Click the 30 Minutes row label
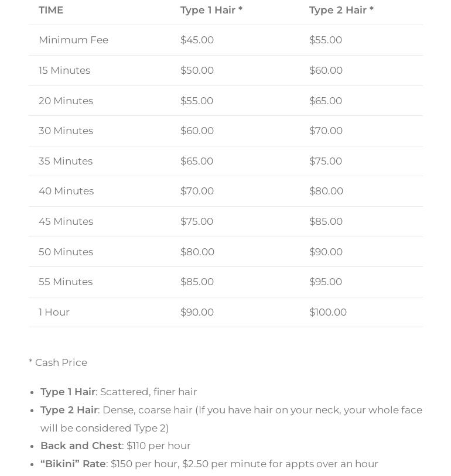The width and height of the screenshot is (451, 476). click(x=66, y=131)
